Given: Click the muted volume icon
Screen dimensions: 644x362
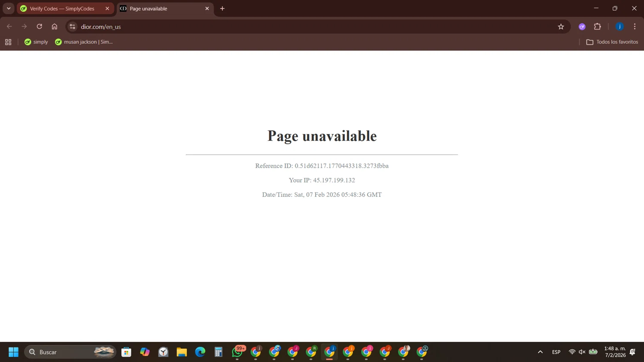Looking at the screenshot, I should (x=582, y=352).
